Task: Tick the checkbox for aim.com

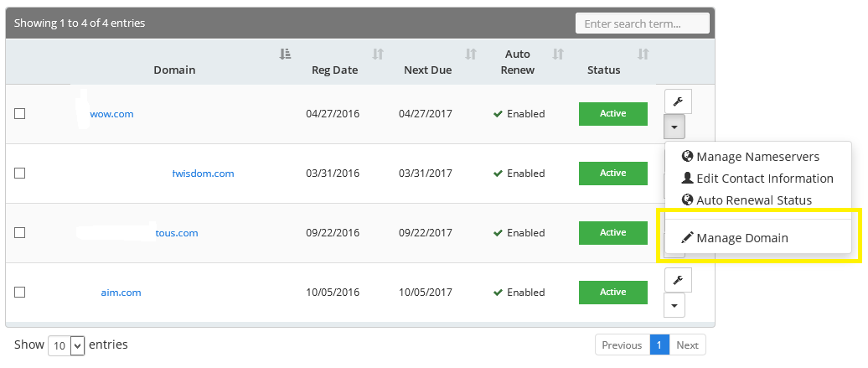Action: click(19, 292)
